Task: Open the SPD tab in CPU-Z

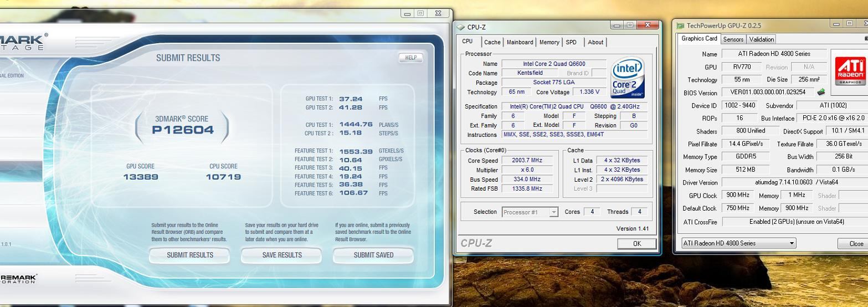Action: [x=571, y=42]
